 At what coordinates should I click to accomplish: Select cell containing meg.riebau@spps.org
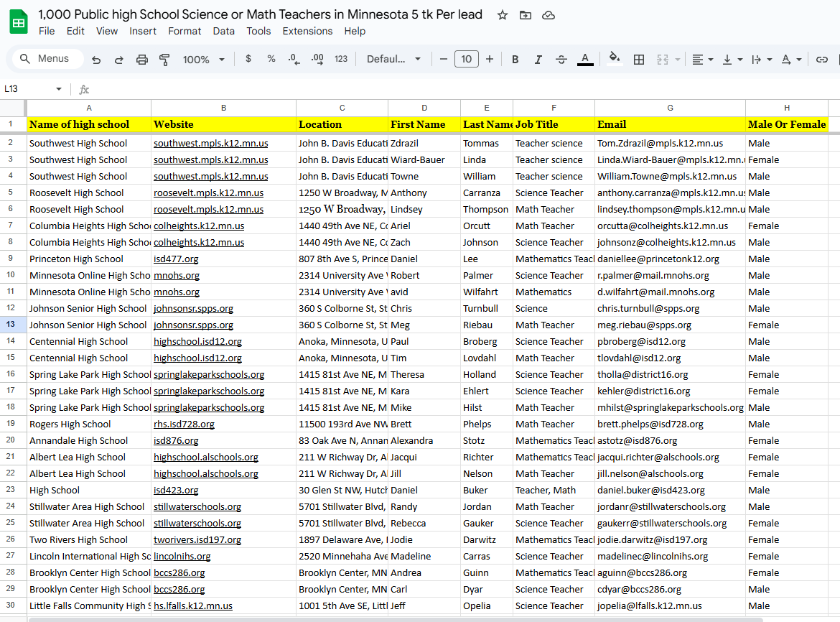(670, 325)
